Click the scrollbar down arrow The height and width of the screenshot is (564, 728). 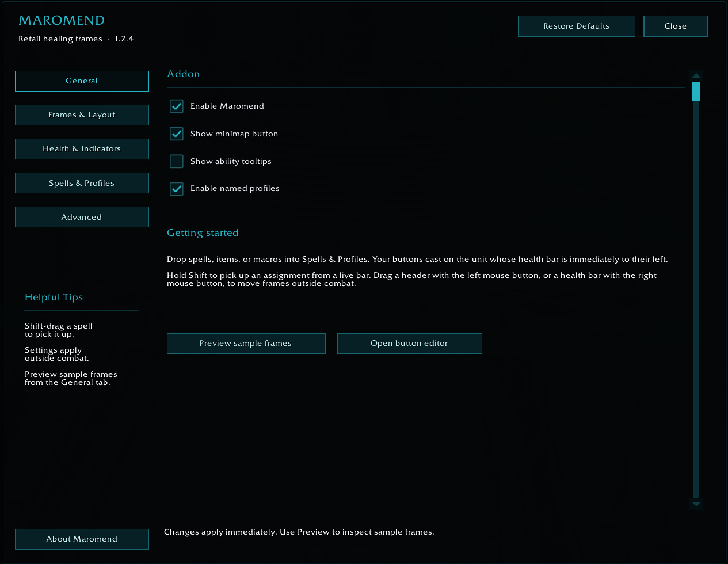coord(696,504)
